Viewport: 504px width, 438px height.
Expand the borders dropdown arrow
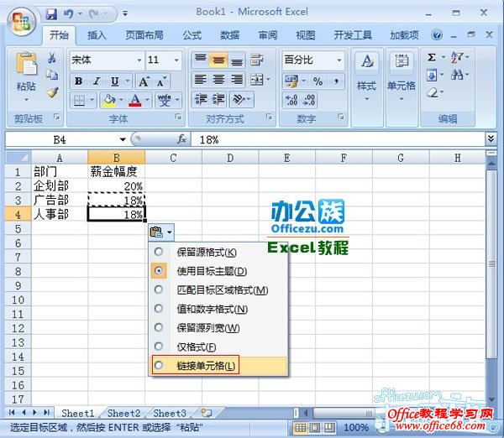(92, 100)
